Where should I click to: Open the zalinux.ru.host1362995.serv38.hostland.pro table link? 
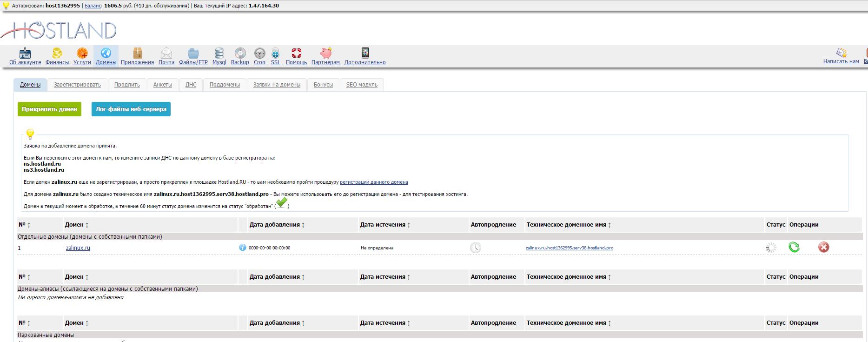click(570, 248)
